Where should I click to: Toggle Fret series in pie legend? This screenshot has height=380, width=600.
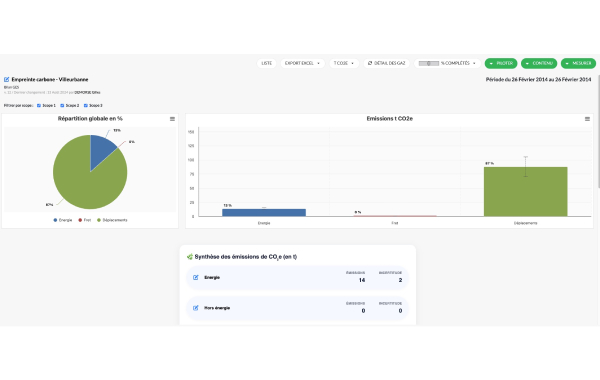[x=85, y=220]
